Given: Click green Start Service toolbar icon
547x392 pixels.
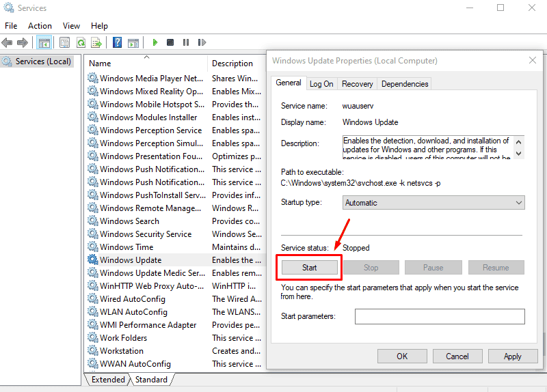Looking at the screenshot, I should [155, 42].
